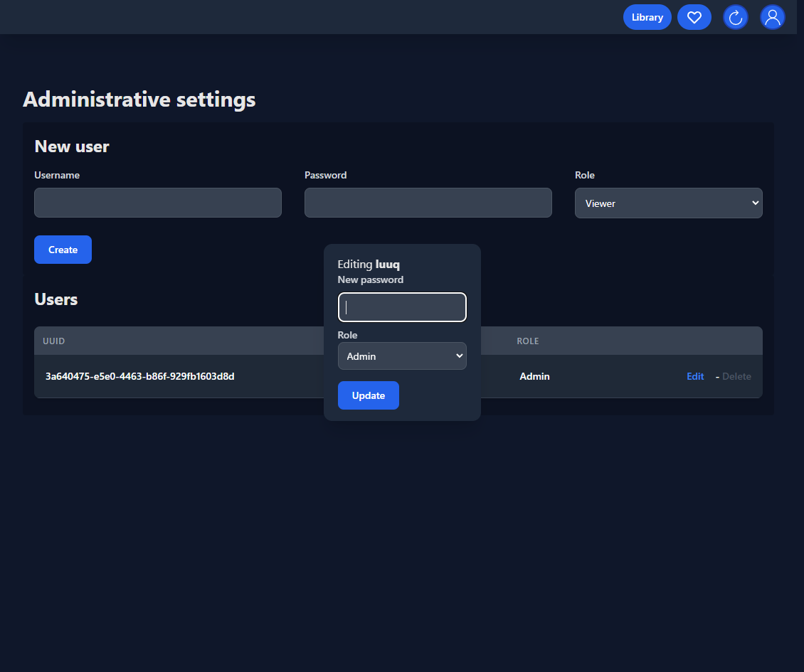The image size is (804, 672).
Task: Focus the new user Password field
Action: [x=428, y=203]
